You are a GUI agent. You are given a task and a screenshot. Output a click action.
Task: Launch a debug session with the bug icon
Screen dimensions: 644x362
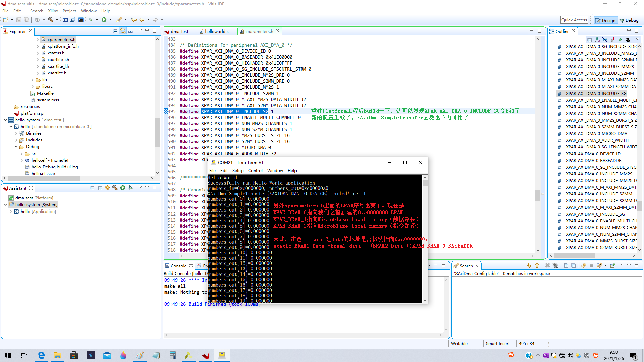click(x=91, y=20)
